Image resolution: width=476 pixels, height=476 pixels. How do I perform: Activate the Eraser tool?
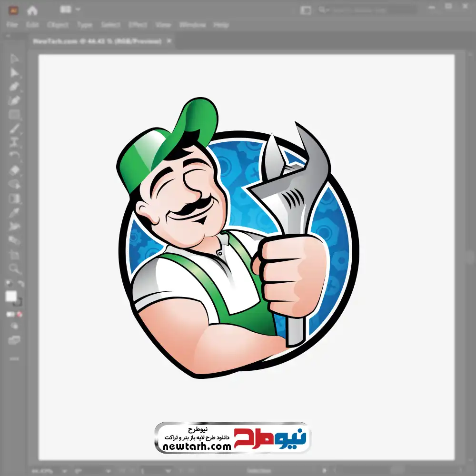(14, 170)
